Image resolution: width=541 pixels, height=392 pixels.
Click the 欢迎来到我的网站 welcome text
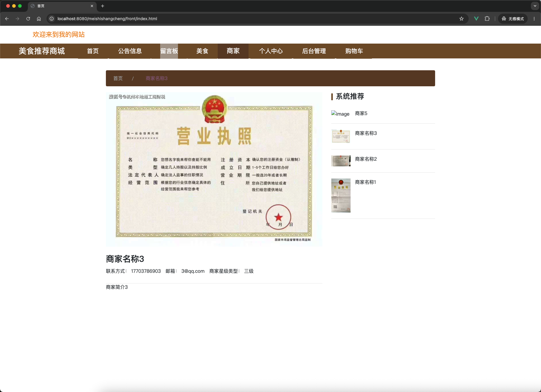tap(59, 34)
